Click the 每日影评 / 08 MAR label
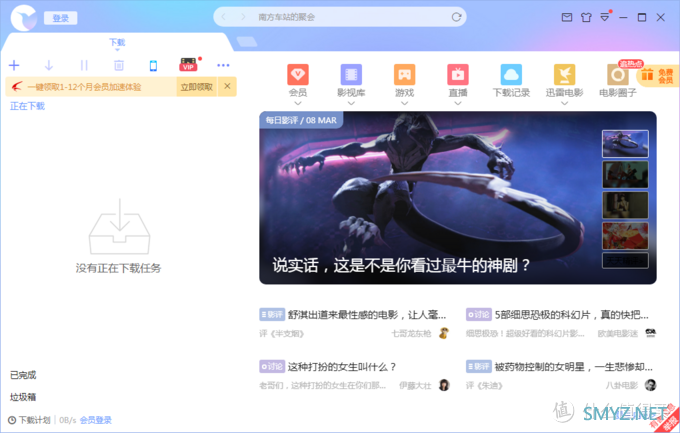 [x=301, y=120]
